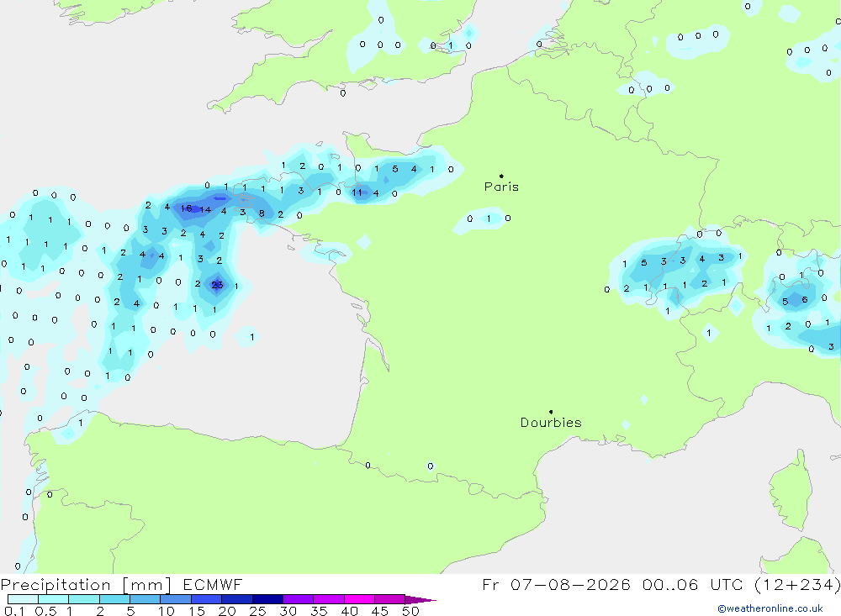Click the Dourbies location label
The image size is (841, 616).
click(x=551, y=423)
